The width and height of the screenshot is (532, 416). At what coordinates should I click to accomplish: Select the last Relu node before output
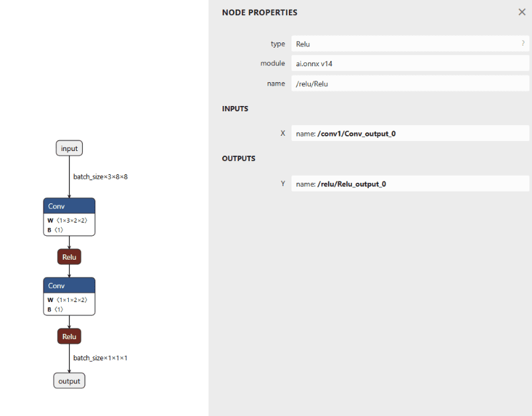pyautogui.click(x=69, y=337)
